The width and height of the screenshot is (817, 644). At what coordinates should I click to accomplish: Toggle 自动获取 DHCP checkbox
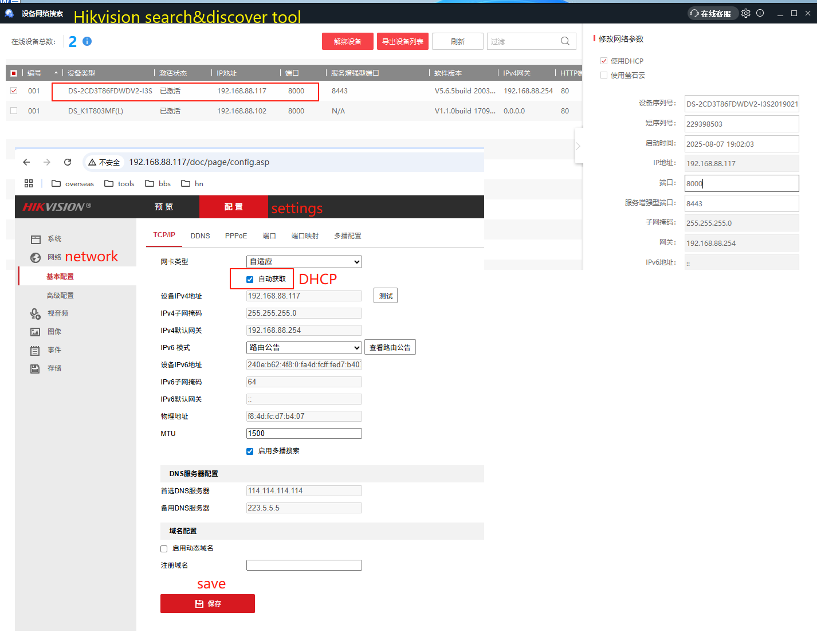click(x=250, y=280)
